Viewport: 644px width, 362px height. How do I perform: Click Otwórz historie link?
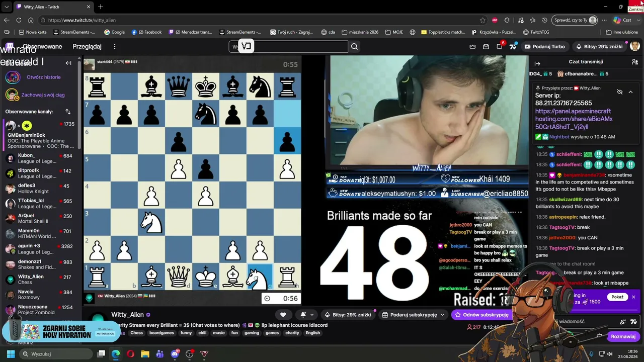coord(44,77)
